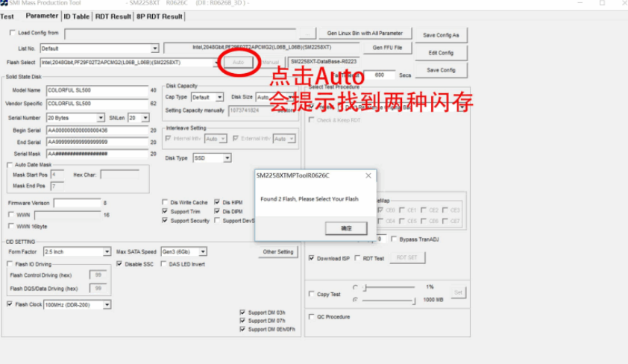Open the Flash Select dropdown
This screenshot has height=364, width=628.
click(216, 63)
